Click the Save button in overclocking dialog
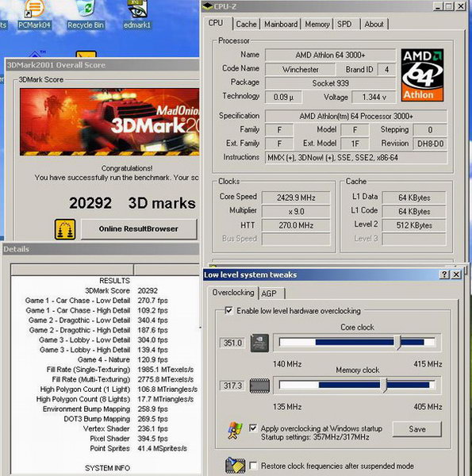 pyautogui.click(x=416, y=429)
